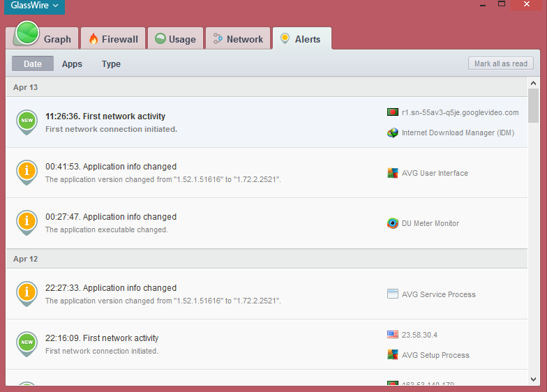This screenshot has height=392, width=547.
Task: Click info icon on 00:27:47 alert
Action: click(x=27, y=223)
